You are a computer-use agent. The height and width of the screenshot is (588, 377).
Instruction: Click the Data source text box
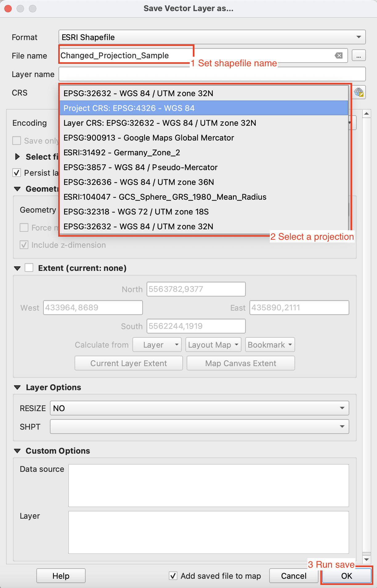[x=209, y=485]
